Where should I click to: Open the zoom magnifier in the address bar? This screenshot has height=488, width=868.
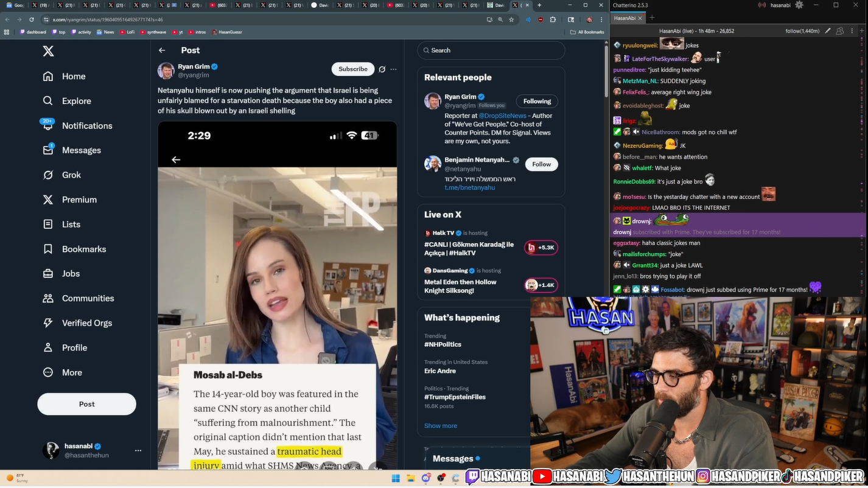tap(500, 19)
